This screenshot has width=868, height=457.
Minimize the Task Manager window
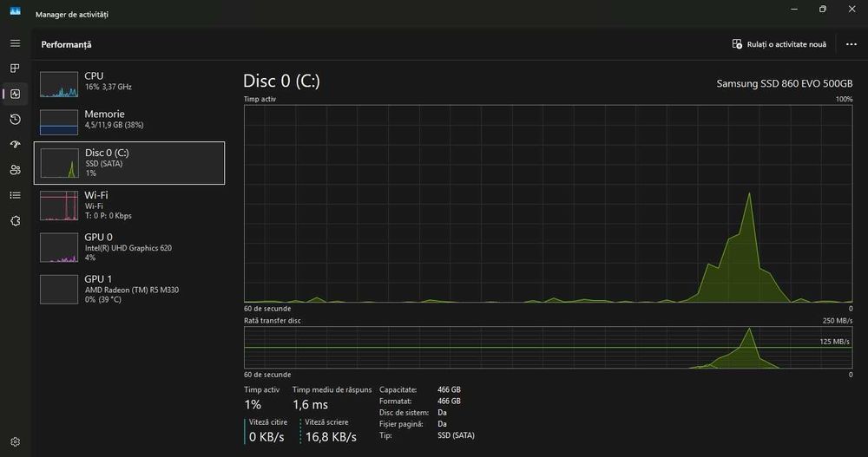click(794, 9)
